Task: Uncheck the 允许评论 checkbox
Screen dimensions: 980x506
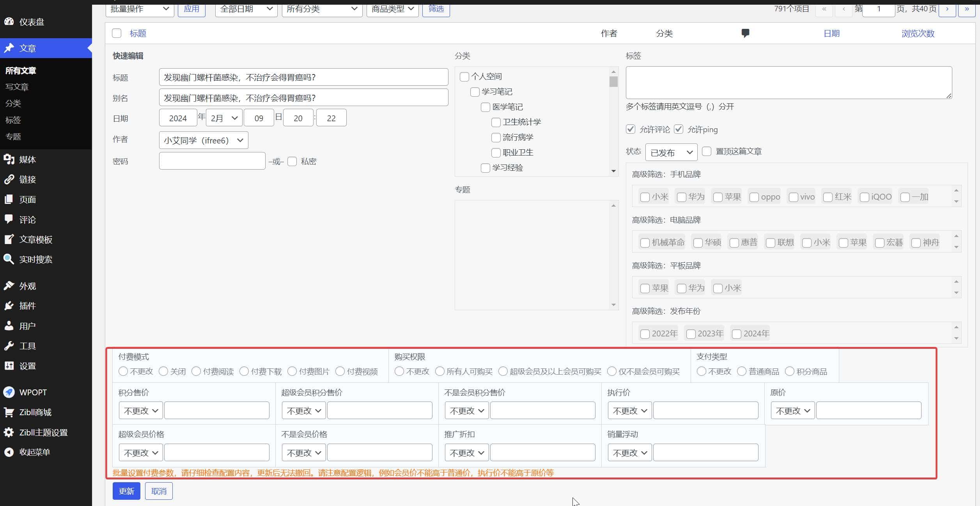Action: click(631, 129)
